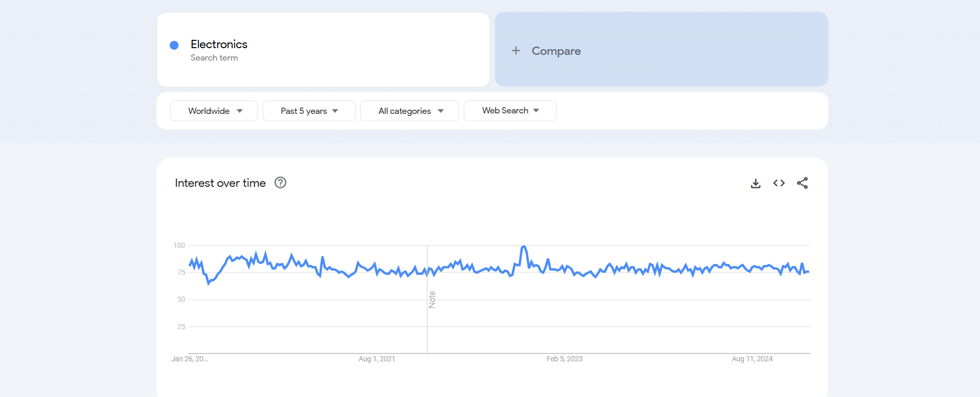Click the Feb 5, 2023 axis label
The width and height of the screenshot is (980, 397).
564,359
